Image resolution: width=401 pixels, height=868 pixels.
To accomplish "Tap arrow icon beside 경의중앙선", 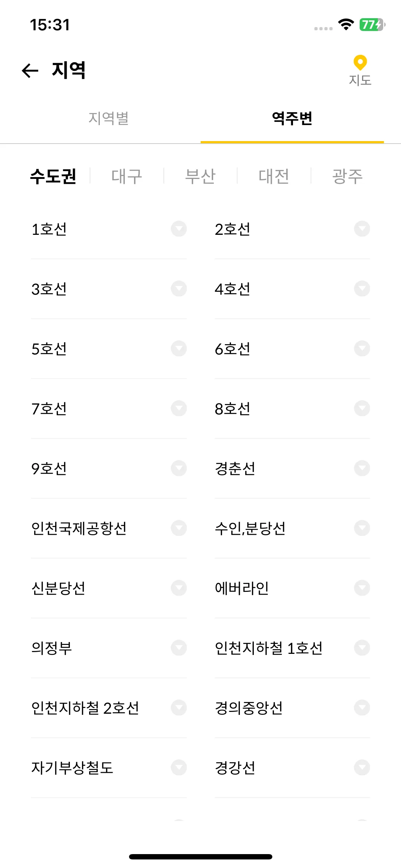I will pos(362,708).
